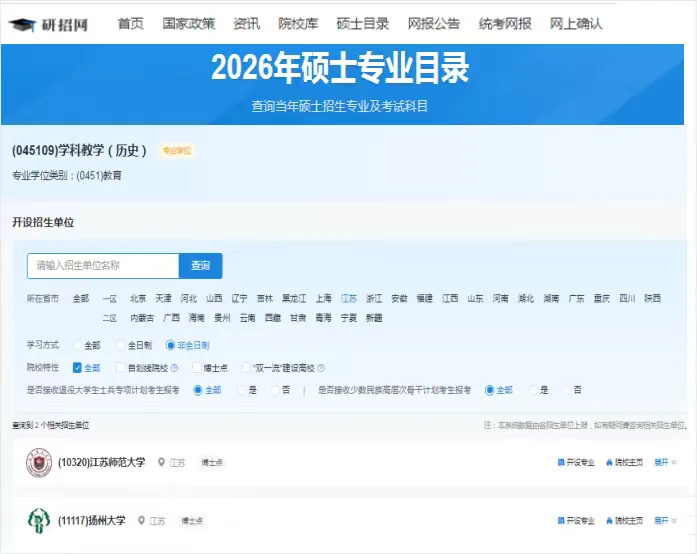Expand the 江苏师范大学 row with 展开
This screenshot has width=697, height=554.
click(x=665, y=462)
